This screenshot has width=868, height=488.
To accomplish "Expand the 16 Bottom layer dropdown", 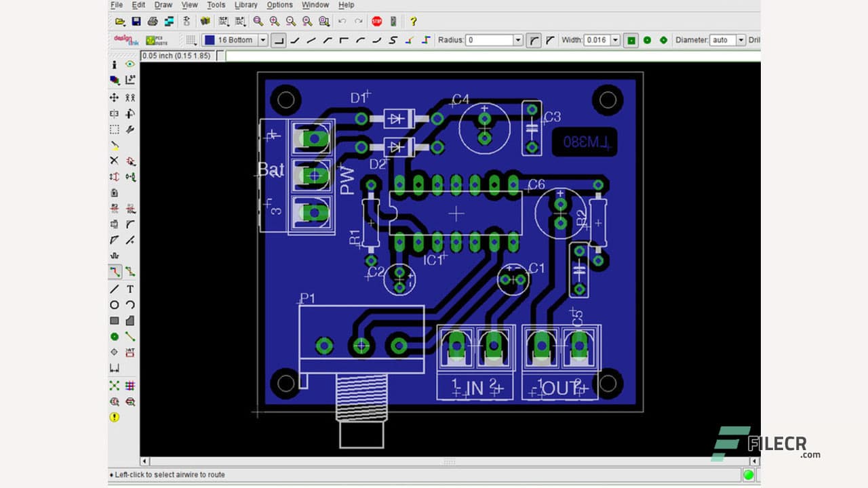I will pyautogui.click(x=263, y=41).
